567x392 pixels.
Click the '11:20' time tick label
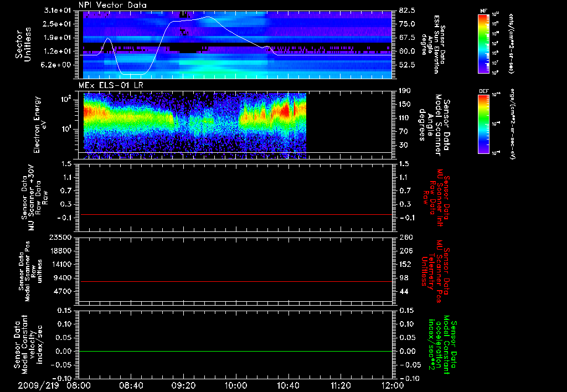pos(341,386)
